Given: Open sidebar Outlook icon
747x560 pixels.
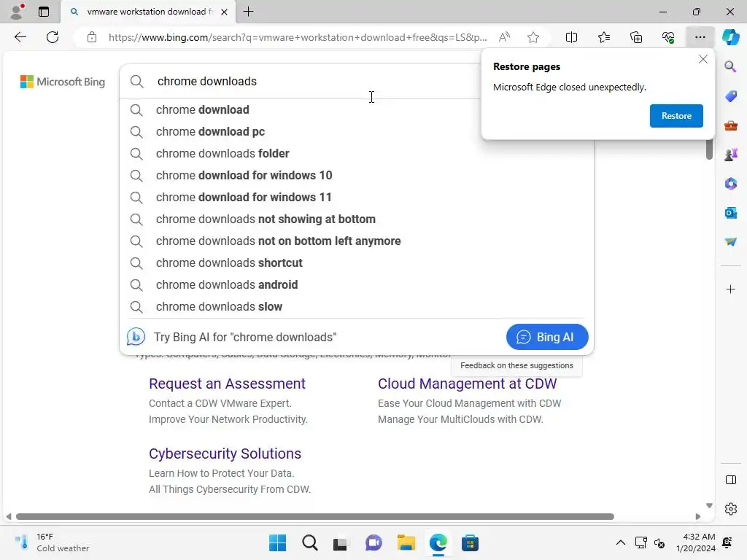Looking at the screenshot, I should (x=730, y=213).
